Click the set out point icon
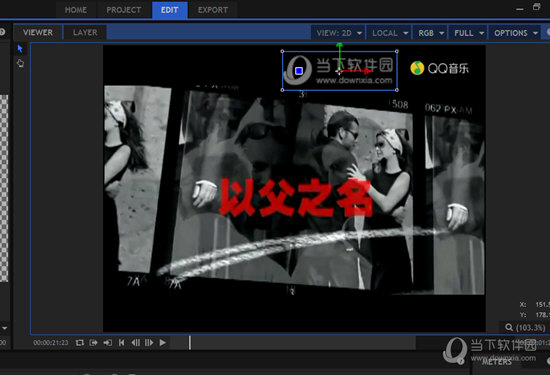This screenshot has height=375, width=550. (93, 342)
